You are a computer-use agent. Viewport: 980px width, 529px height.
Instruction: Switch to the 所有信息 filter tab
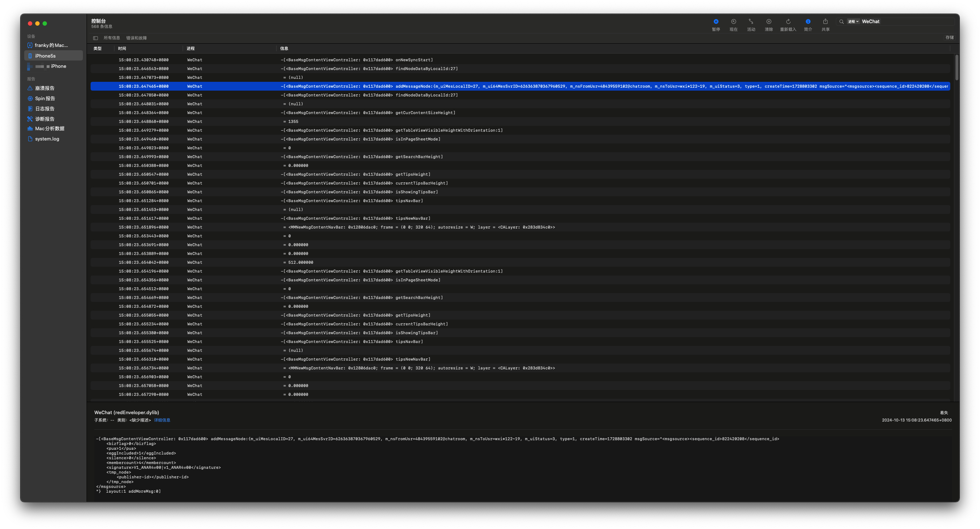click(111, 38)
